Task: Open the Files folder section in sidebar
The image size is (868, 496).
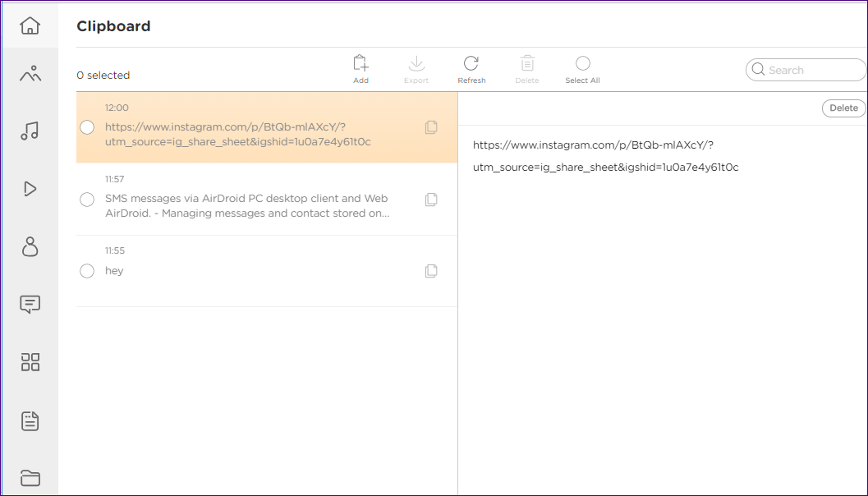Action: click(x=30, y=478)
